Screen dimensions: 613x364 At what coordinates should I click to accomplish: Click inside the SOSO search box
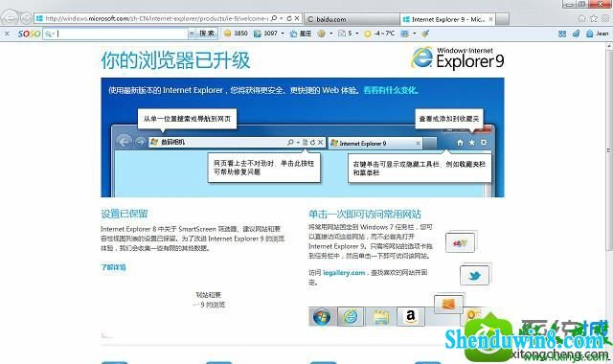[115, 34]
